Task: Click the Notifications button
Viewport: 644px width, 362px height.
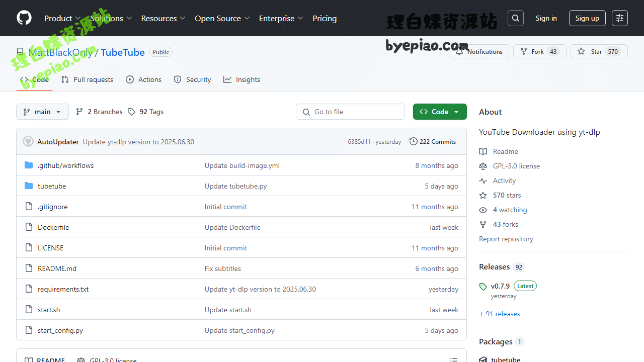Action: (479, 51)
